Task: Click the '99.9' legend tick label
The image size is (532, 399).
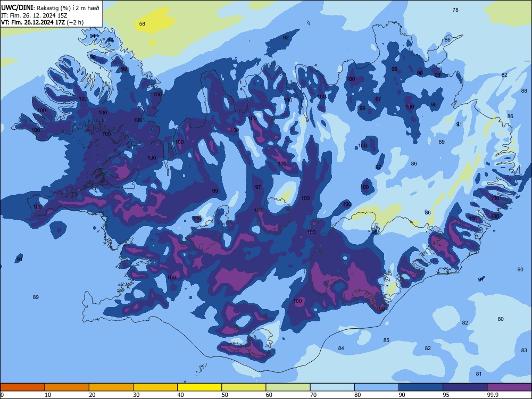Action: click(x=493, y=395)
